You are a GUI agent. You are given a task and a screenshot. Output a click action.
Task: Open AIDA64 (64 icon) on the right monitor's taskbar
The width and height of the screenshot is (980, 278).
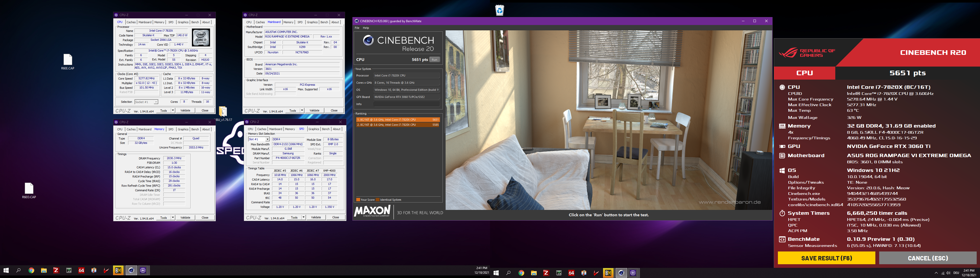point(571,273)
